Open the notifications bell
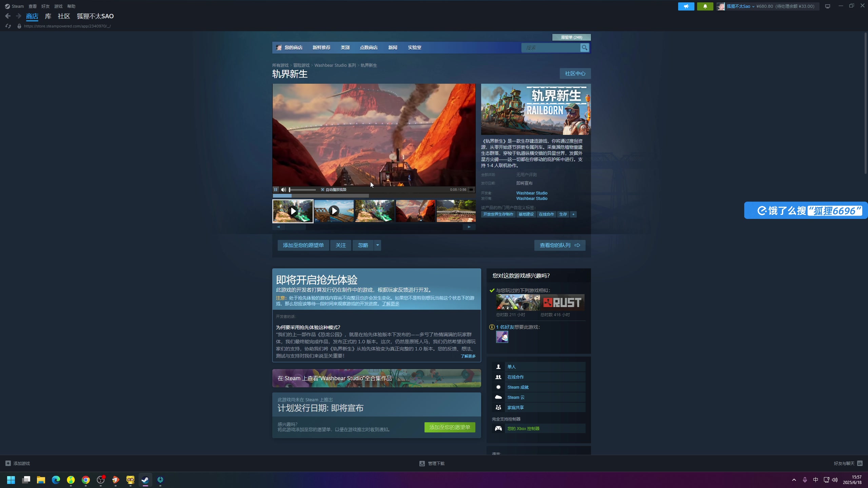The height and width of the screenshot is (488, 868). (705, 6)
